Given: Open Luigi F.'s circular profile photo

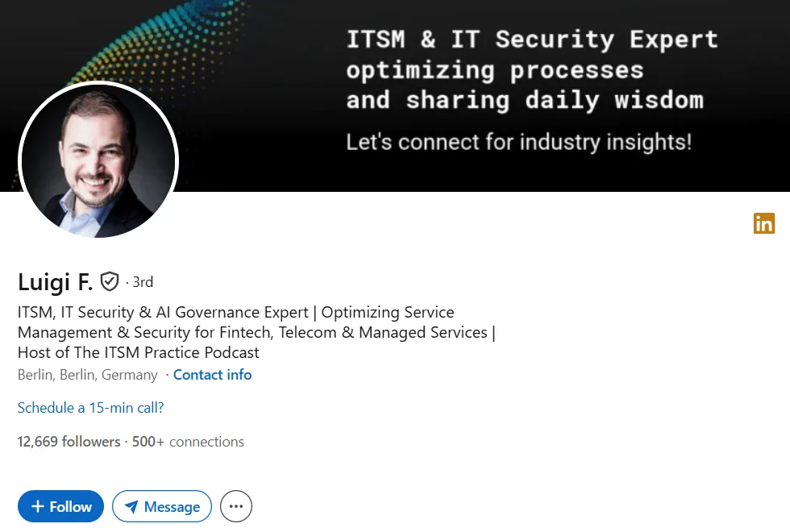Looking at the screenshot, I should (x=98, y=160).
